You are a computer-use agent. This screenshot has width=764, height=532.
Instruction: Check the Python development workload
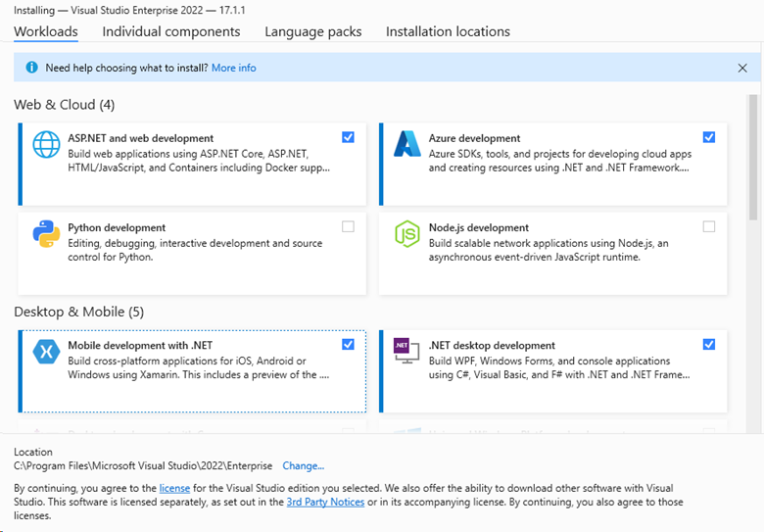pyautogui.click(x=348, y=226)
